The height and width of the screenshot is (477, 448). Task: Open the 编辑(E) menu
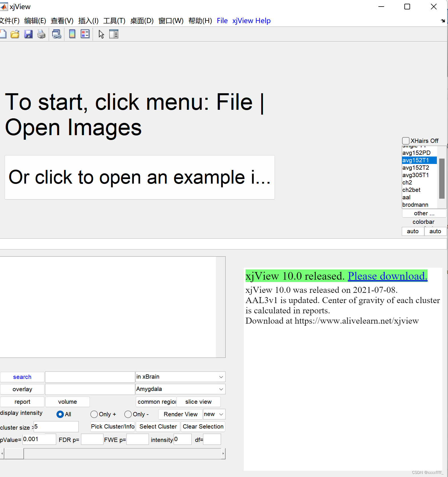coord(35,21)
